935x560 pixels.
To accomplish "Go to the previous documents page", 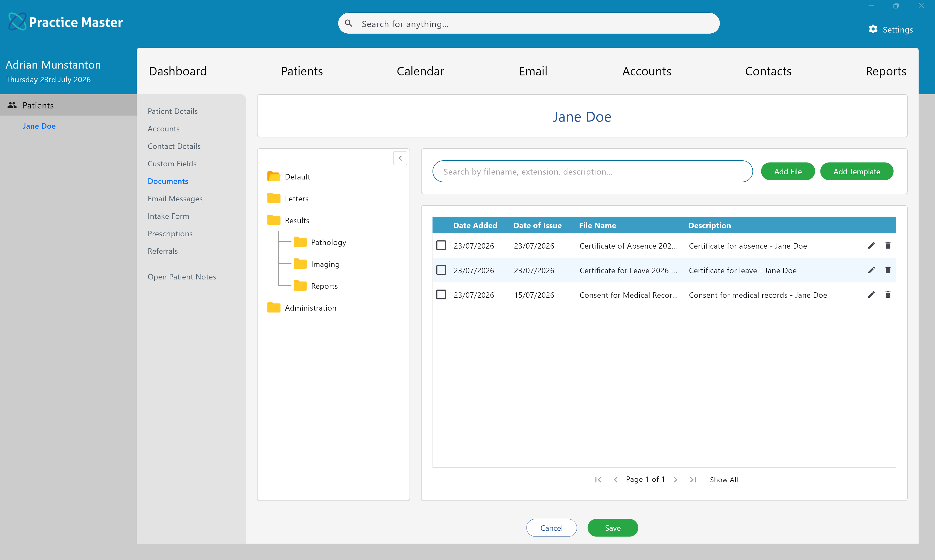I will pos(615,480).
